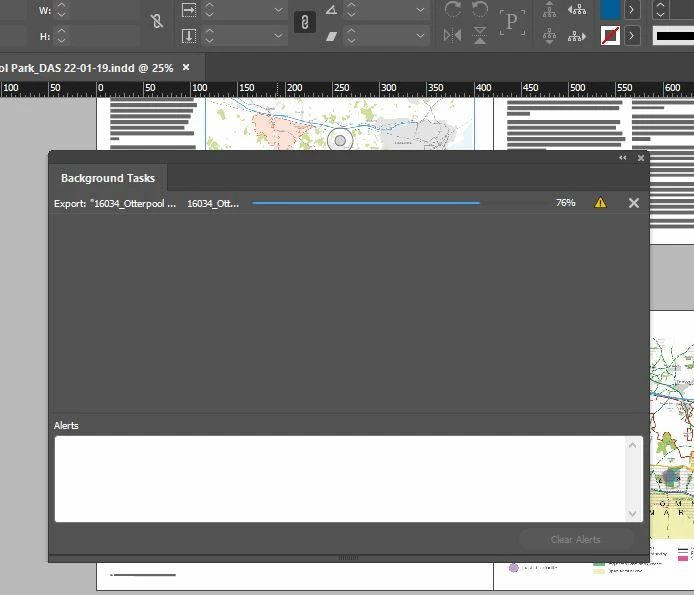This screenshot has height=595, width=694.
Task: Rotate 90 degrees counter-clockwise
Action: pos(480,9)
